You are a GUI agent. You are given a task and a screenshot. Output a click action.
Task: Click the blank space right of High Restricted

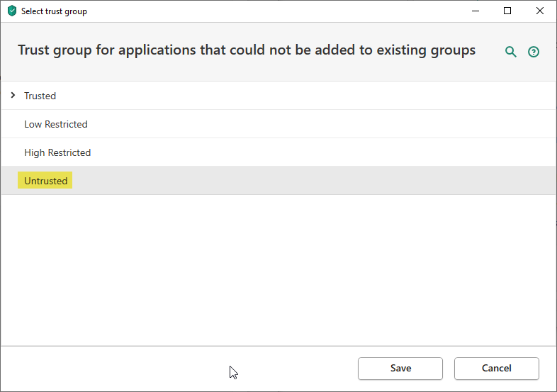pos(319,152)
